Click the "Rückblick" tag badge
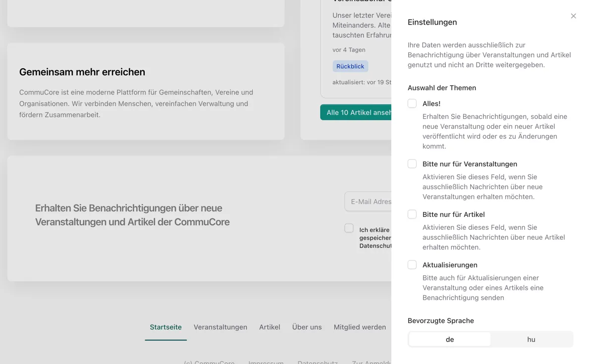The height and width of the screenshot is (364, 589). tap(350, 66)
